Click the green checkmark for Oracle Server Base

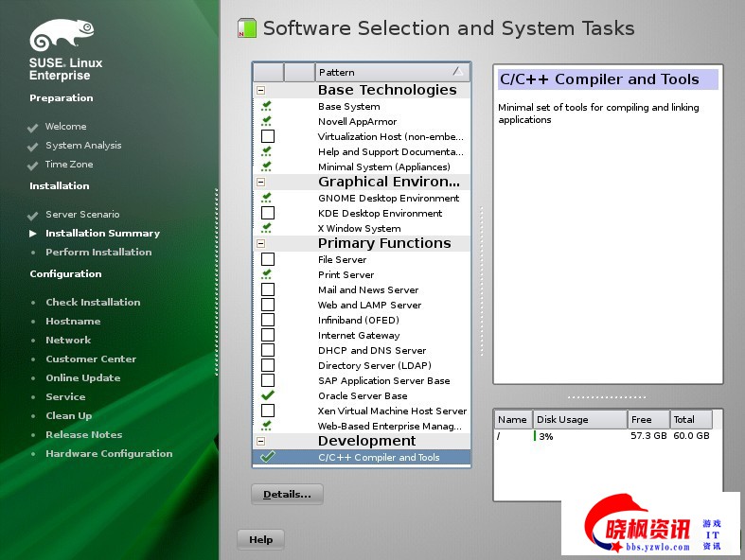point(268,395)
